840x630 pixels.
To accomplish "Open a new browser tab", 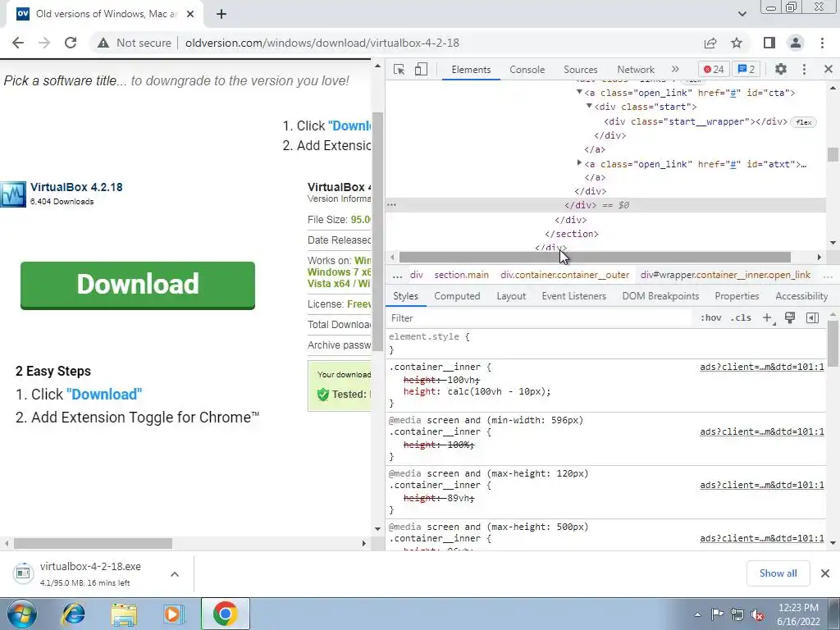I will tap(221, 14).
